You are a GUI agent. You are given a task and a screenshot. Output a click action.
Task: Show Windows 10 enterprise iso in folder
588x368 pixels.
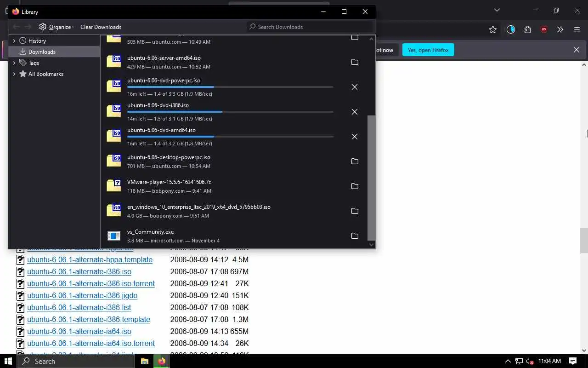tap(355, 211)
